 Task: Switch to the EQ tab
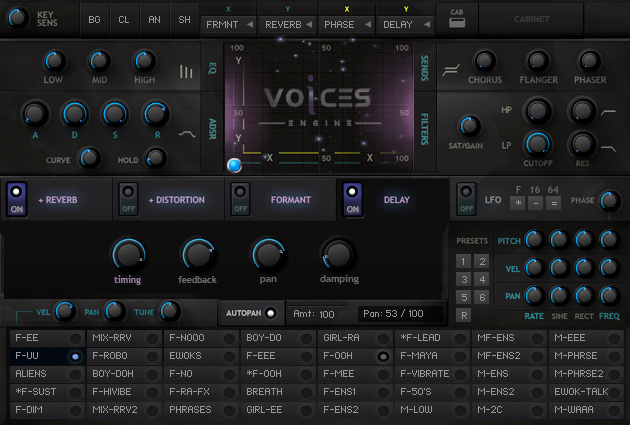(213, 68)
